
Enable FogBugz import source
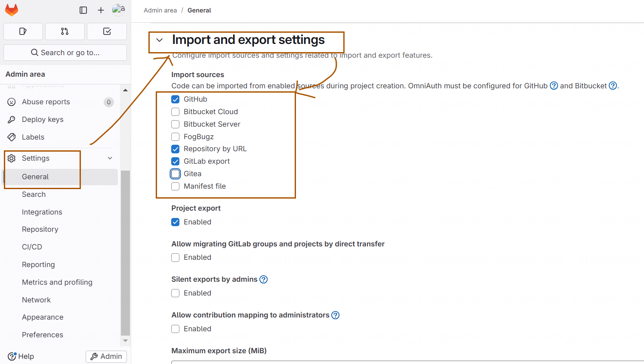point(176,137)
